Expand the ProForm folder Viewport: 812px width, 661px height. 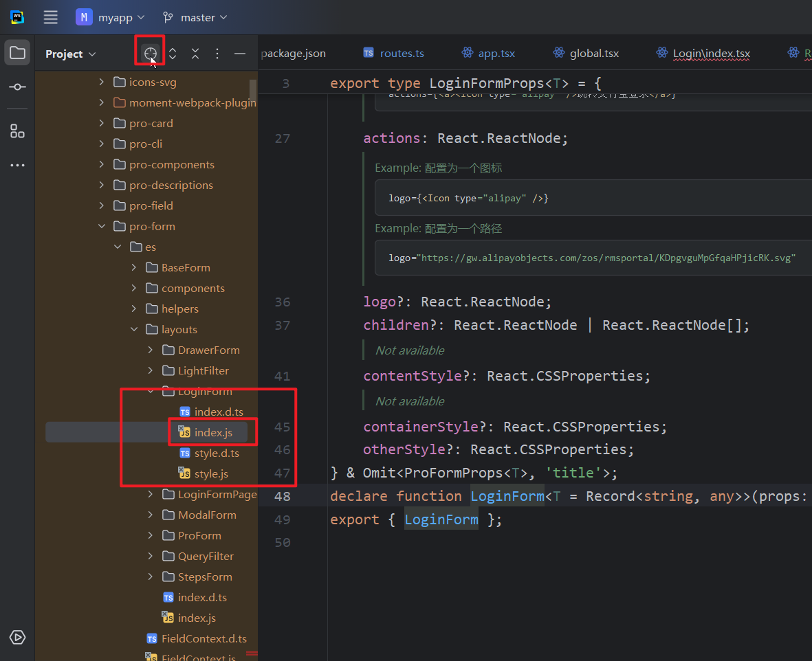(150, 535)
